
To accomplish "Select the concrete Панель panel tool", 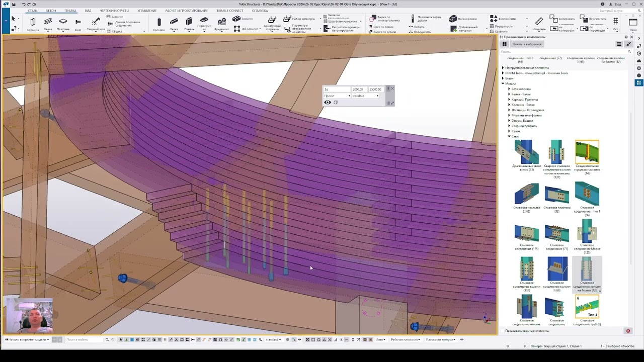I will tap(189, 24).
